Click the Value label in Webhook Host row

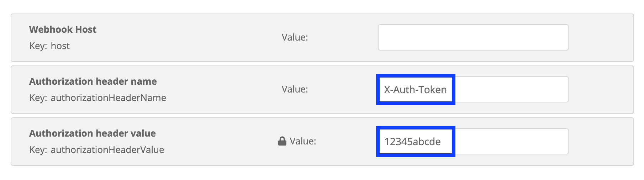[295, 37]
